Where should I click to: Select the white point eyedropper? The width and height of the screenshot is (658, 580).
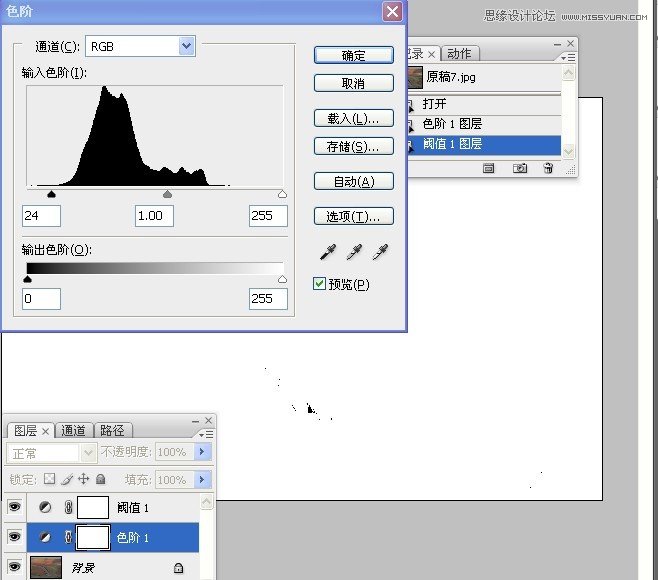380,252
